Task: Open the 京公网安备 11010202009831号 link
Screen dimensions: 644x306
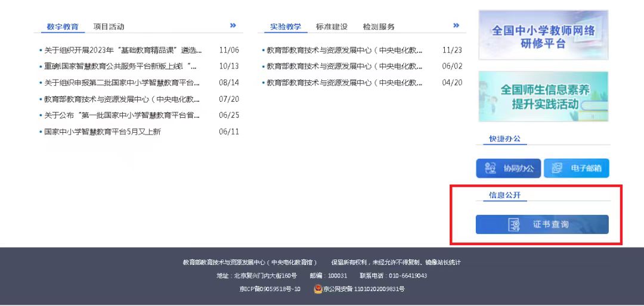Action: point(364,289)
